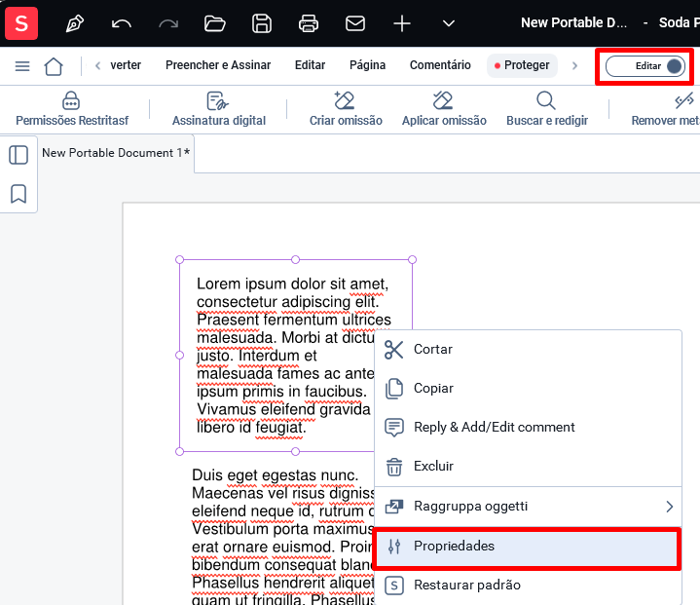
Task: Go to the Home screen icon
Action: click(54, 66)
